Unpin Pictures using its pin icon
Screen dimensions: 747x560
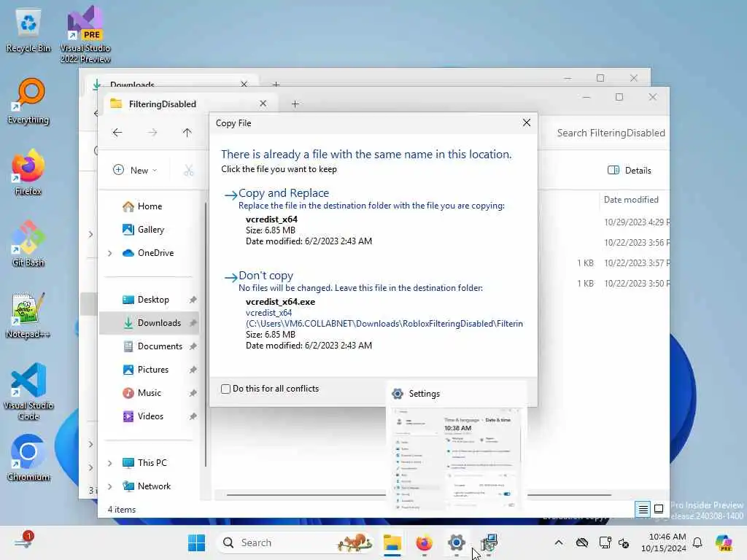(193, 370)
